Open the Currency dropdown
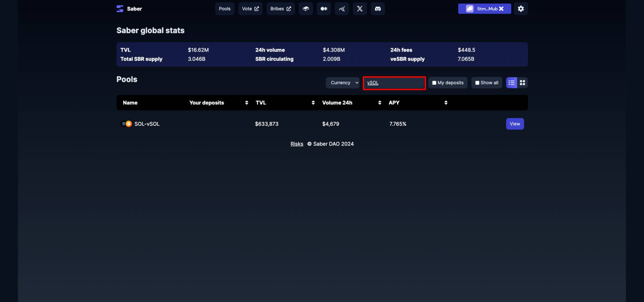Image resolution: width=644 pixels, height=302 pixels. pos(342,83)
